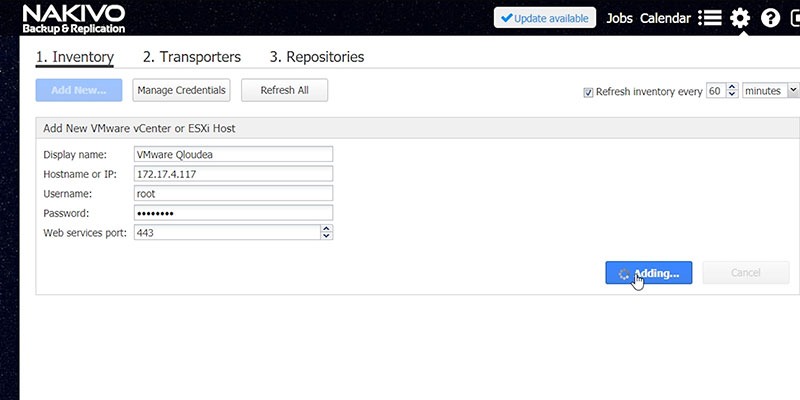This screenshot has width=800, height=400.
Task: Click the Hostname or IP field
Action: [234, 173]
